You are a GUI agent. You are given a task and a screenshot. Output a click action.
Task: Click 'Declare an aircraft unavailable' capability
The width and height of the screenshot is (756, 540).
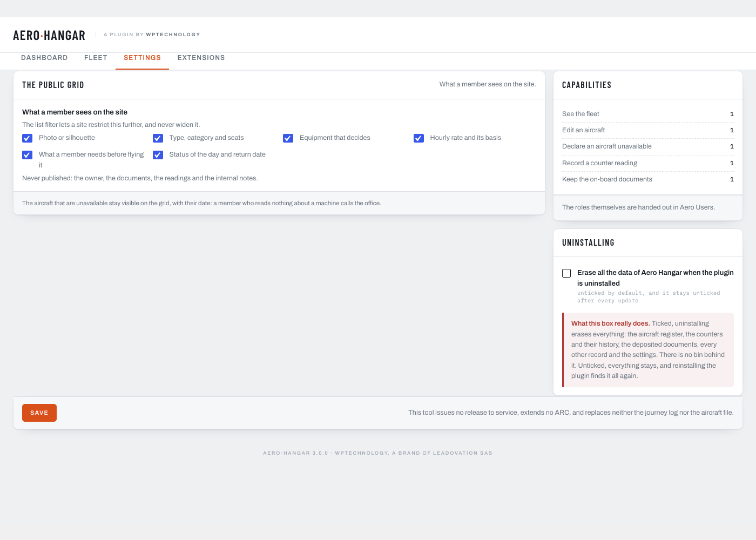[x=648, y=146]
